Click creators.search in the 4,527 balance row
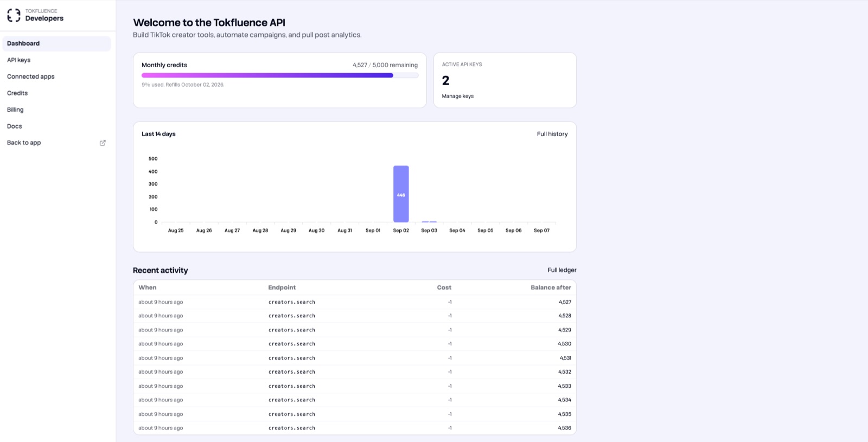This screenshot has width=868, height=442. click(x=292, y=302)
